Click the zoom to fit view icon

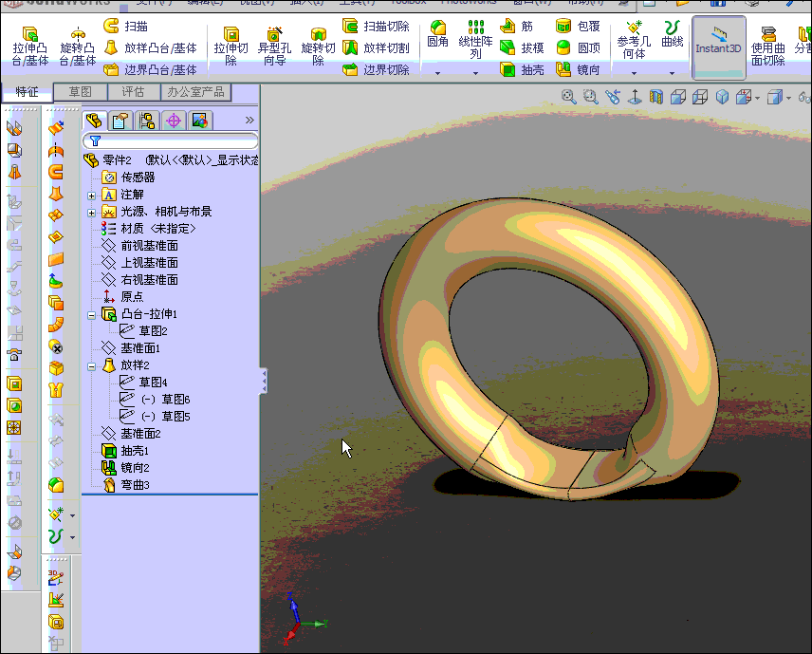568,97
